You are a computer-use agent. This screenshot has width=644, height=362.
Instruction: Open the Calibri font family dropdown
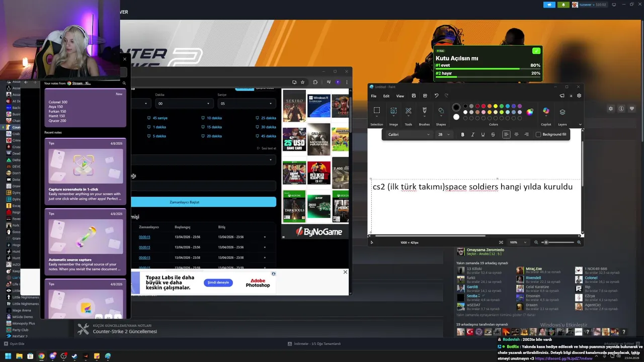click(x=409, y=134)
